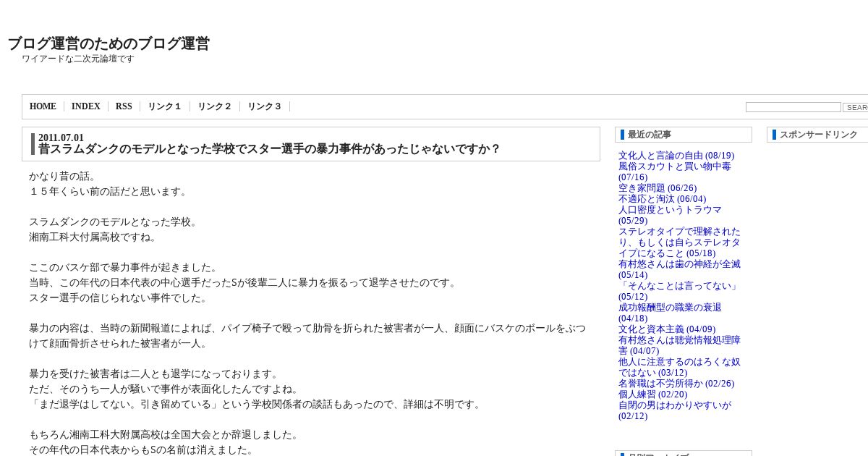Open recent post 有村悠さんは聴覚情報処理障害
The width and height of the screenshot is (868, 456).
click(679, 345)
